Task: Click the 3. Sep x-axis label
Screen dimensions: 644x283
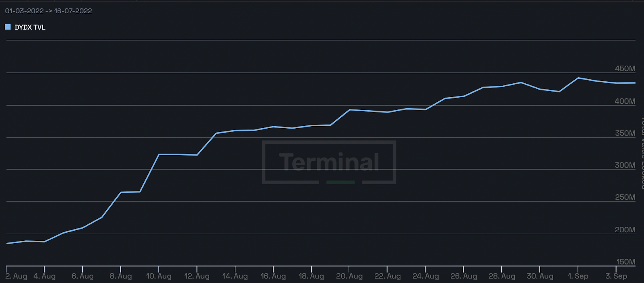Action: click(616, 276)
